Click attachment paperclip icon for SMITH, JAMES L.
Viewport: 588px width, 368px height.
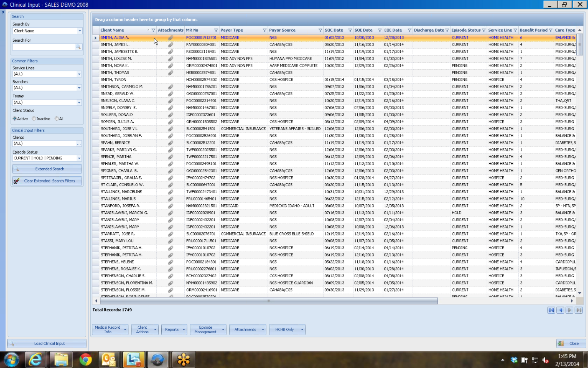click(170, 45)
